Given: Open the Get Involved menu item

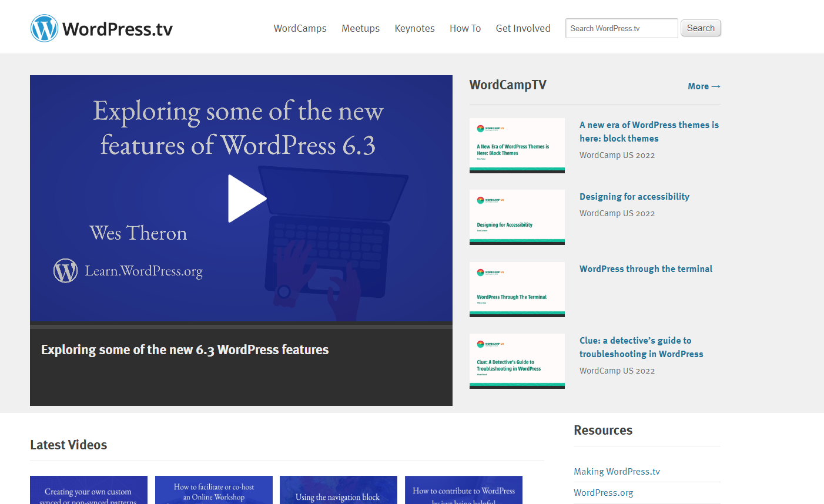Looking at the screenshot, I should [x=523, y=28].
